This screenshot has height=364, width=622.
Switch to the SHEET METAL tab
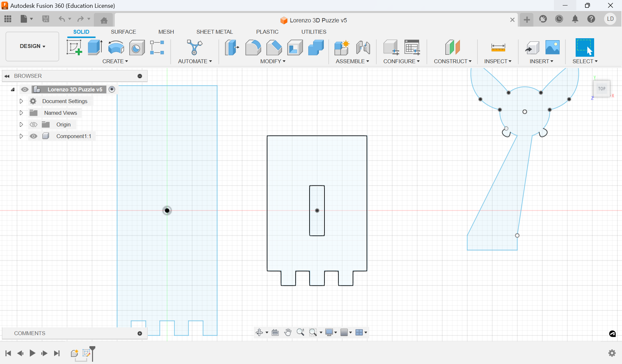[215, 32]
